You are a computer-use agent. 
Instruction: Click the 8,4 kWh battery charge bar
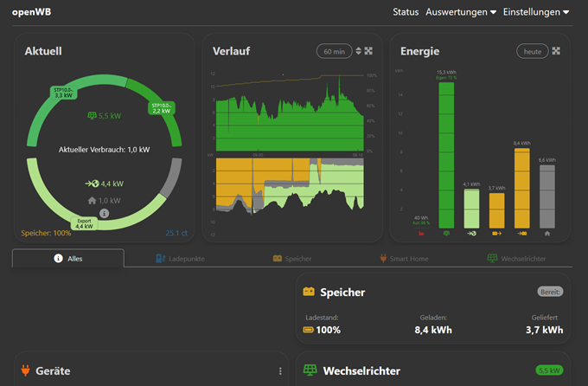[522, 188]
